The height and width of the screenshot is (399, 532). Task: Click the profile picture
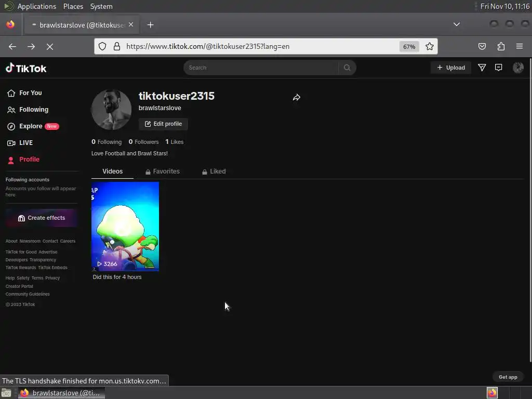coord(111,110)
